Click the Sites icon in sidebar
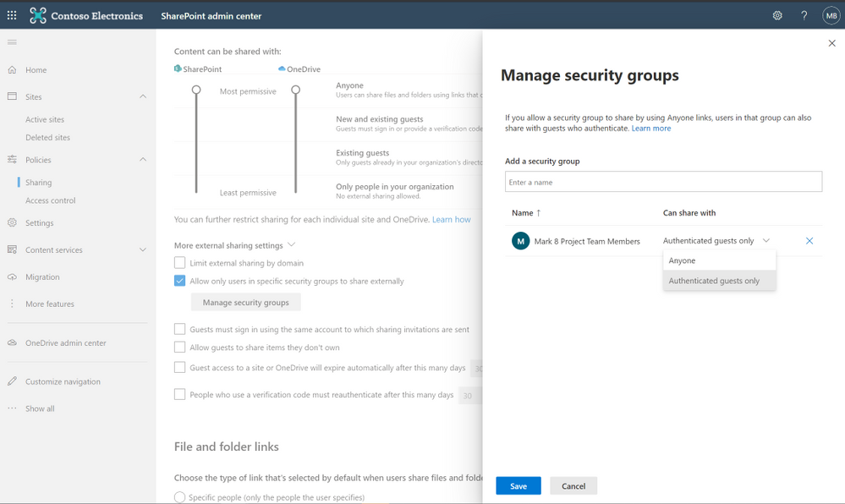The image size is (845, 504). (x=12, y=96)
